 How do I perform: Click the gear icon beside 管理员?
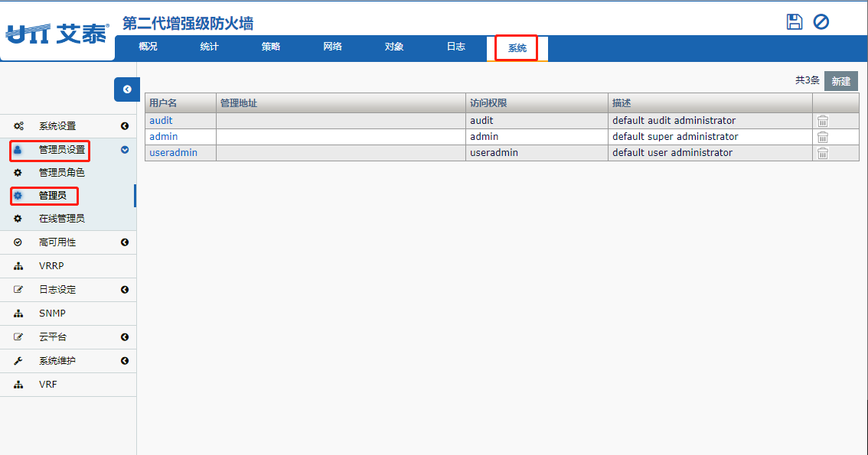tap(18, 195)
